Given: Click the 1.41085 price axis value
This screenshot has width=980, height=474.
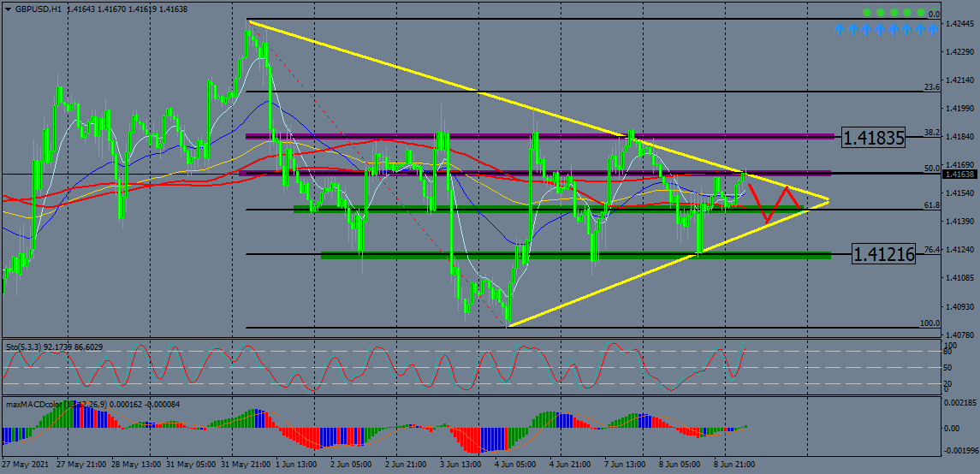Looking at the screenshot, I should coord(959,277).
